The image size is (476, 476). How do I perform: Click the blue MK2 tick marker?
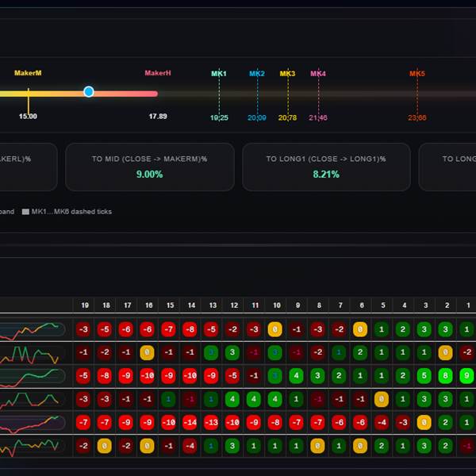tap(257, 94)
